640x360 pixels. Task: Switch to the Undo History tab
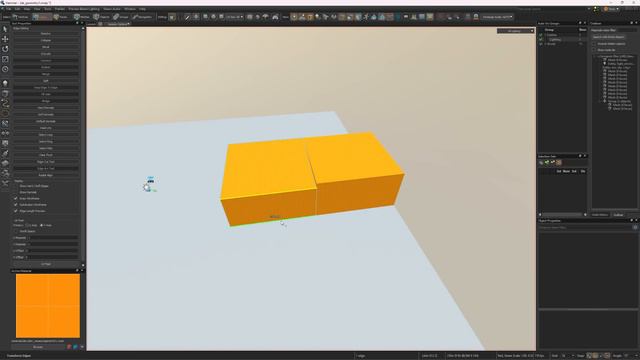600,215
